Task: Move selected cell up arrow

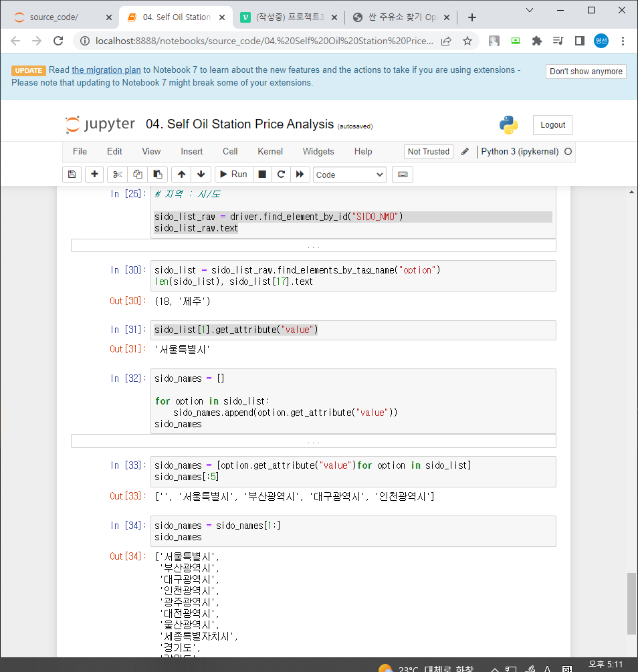Action: [x=181, y=175]
